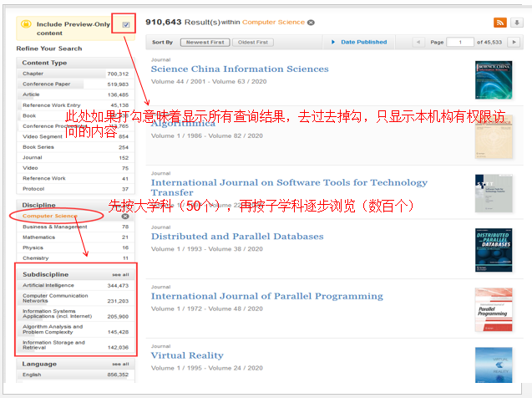Expand the Date Published filter

tap(359, 42)
